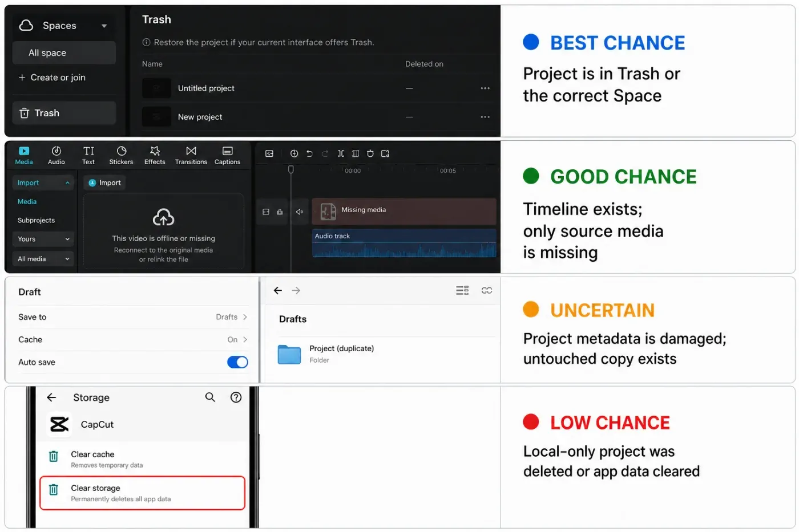Toggle the track lock icon

(x=280, y=212)
